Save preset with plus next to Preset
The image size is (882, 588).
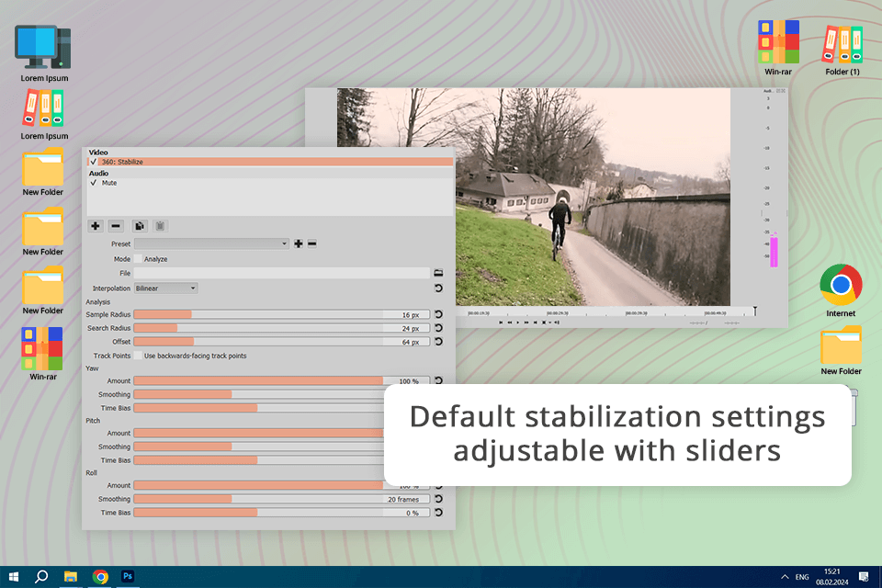click(x=299, y=243)
